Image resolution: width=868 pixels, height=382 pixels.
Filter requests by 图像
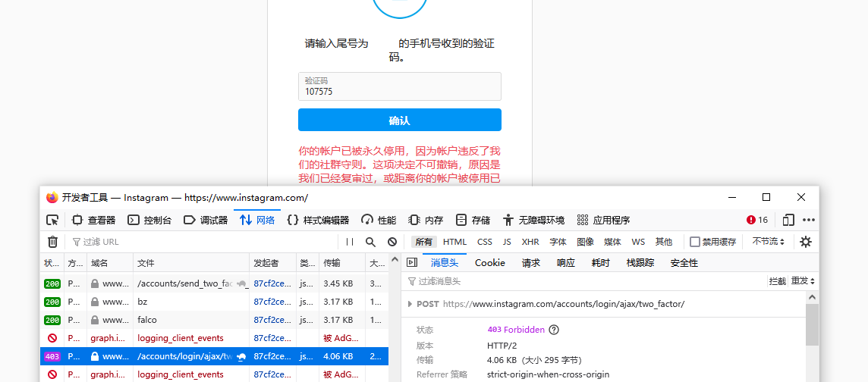pyautogui.click(x=585, y=242)
